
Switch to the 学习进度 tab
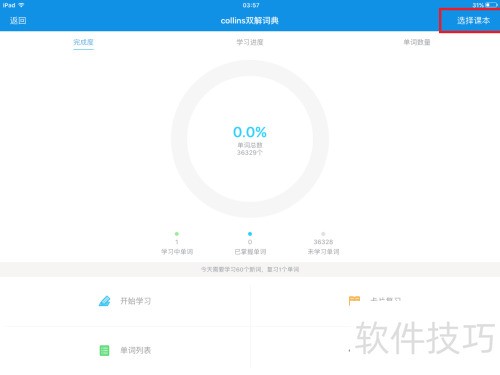[250, 42]
